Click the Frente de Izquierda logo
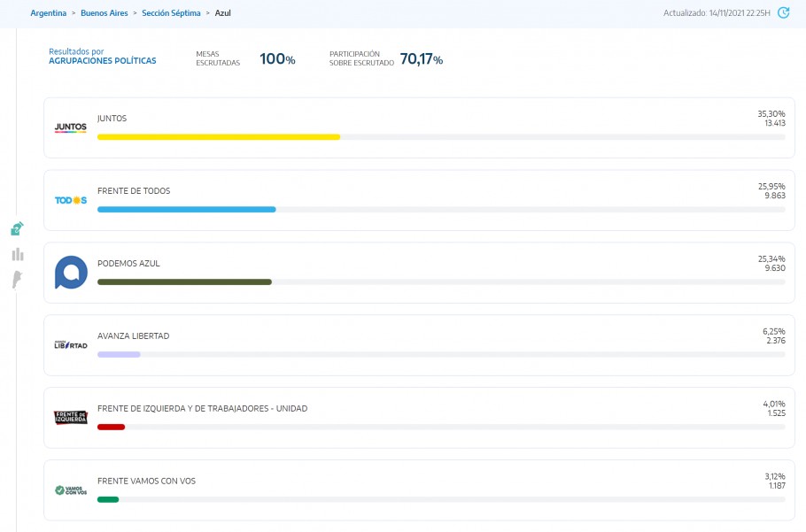The height and width of the screenshot is (532, 806). pyautogui.click(x=71, y=418)
